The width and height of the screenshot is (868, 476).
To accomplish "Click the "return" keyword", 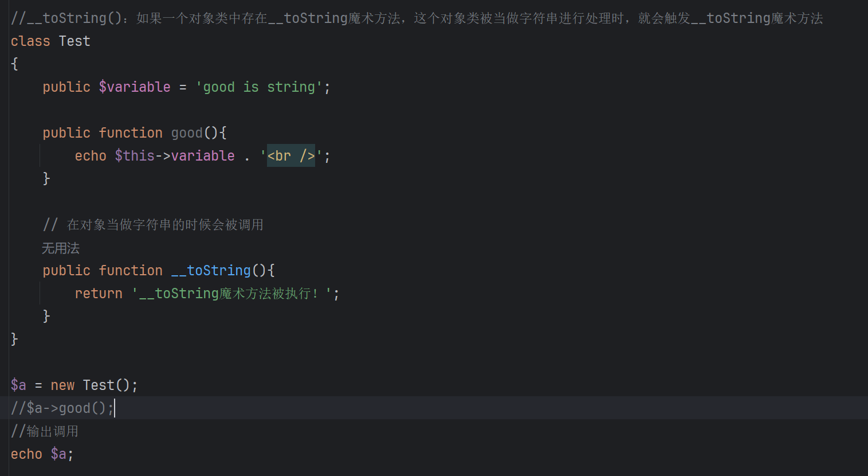I will (99, 294).
